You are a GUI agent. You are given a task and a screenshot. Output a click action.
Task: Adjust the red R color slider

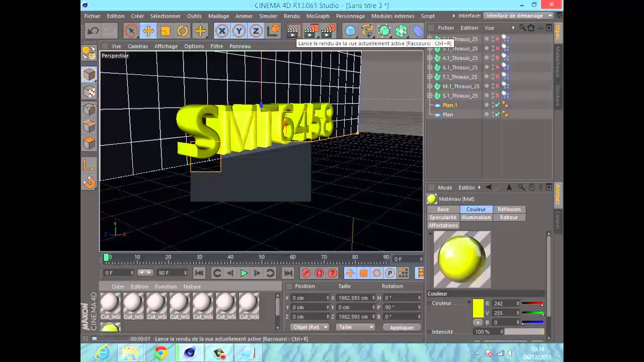pyautogui.click(x=533, y=304)
